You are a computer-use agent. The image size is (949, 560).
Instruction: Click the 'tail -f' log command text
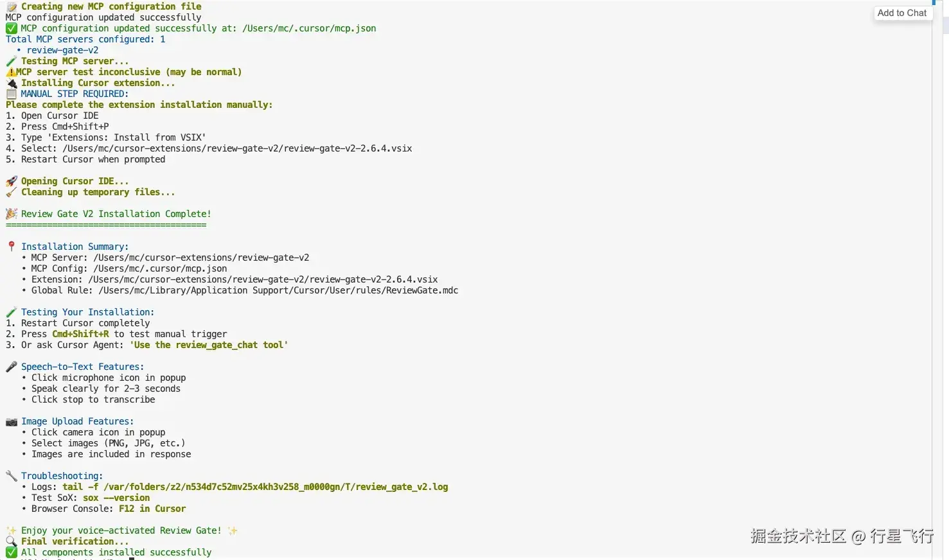click(255, 487)
